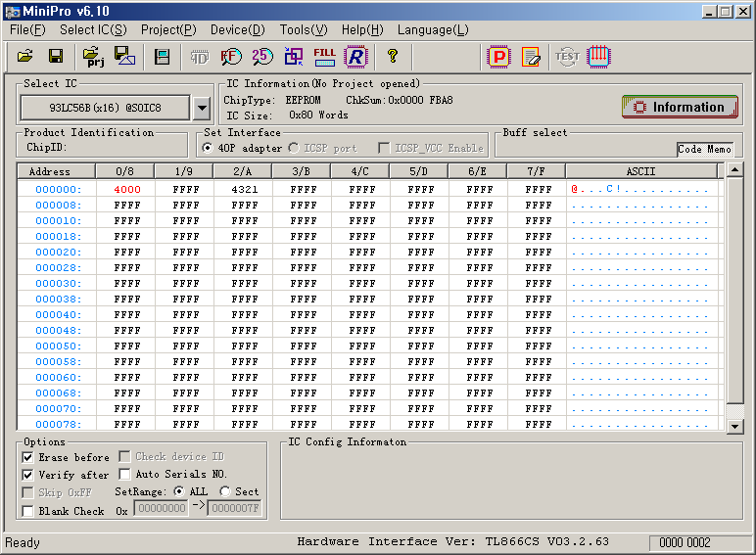Select the 4321 hex cell
This screenshot has width=756, height=555.
pos(245,189)
